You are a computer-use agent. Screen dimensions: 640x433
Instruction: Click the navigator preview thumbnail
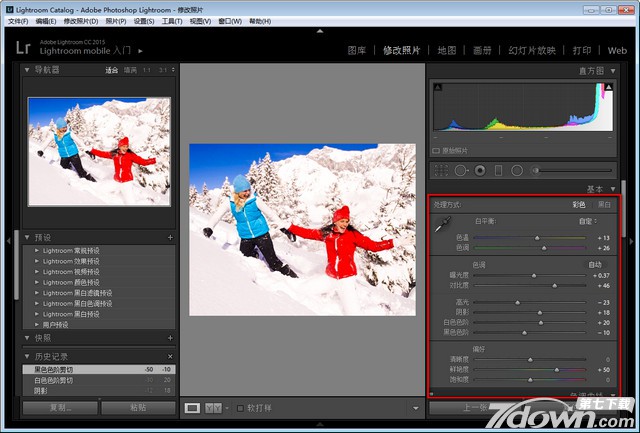click(x=99, y=152)
